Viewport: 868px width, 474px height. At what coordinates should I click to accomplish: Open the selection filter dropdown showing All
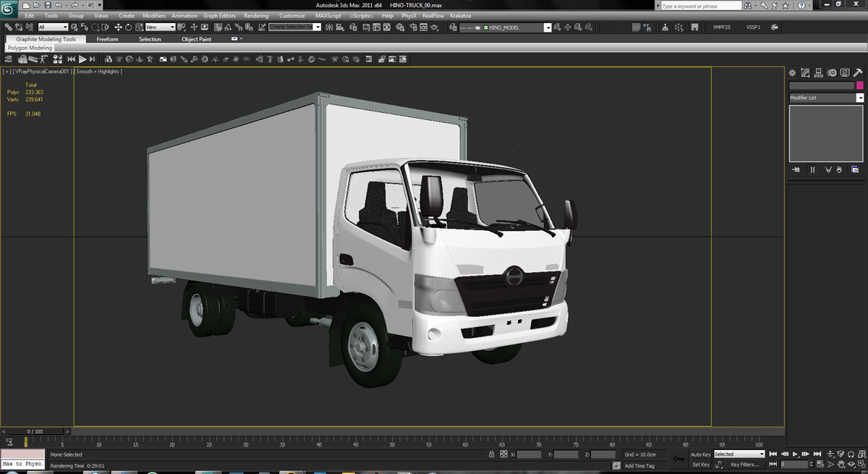click(52, 27)
